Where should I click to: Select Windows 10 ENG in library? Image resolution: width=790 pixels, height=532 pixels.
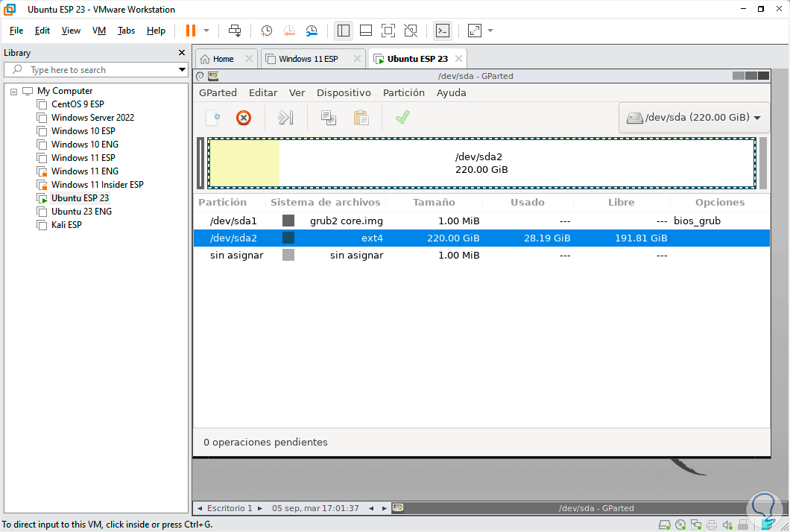pyautogui.click(x=85, y=145)
